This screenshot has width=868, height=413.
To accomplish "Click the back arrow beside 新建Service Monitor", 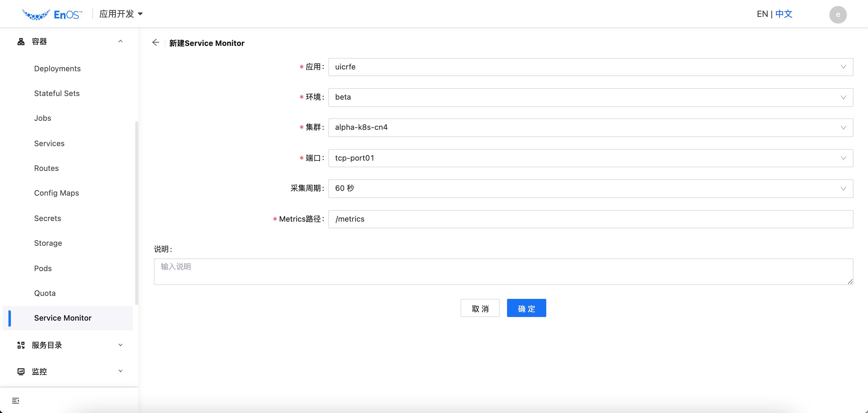I will coord(156,43).
